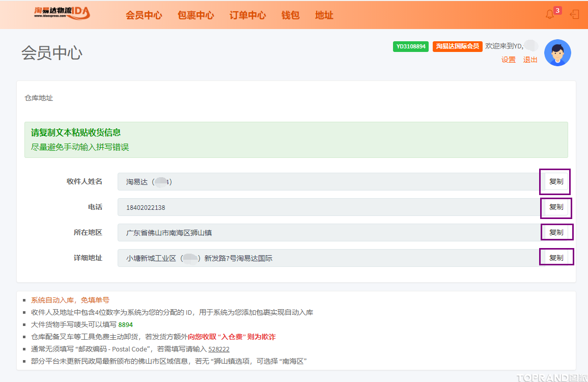Copy the detailed address (详细地址)

(x=556, y=258)
